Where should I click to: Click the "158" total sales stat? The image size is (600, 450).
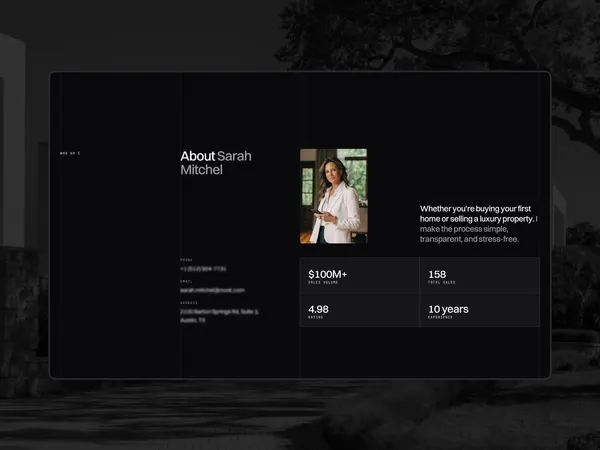437,274
